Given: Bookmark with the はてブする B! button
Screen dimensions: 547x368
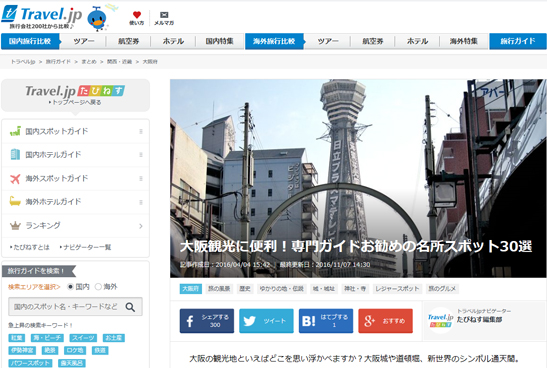Looking at the screenshot, I should pos(326,321).
